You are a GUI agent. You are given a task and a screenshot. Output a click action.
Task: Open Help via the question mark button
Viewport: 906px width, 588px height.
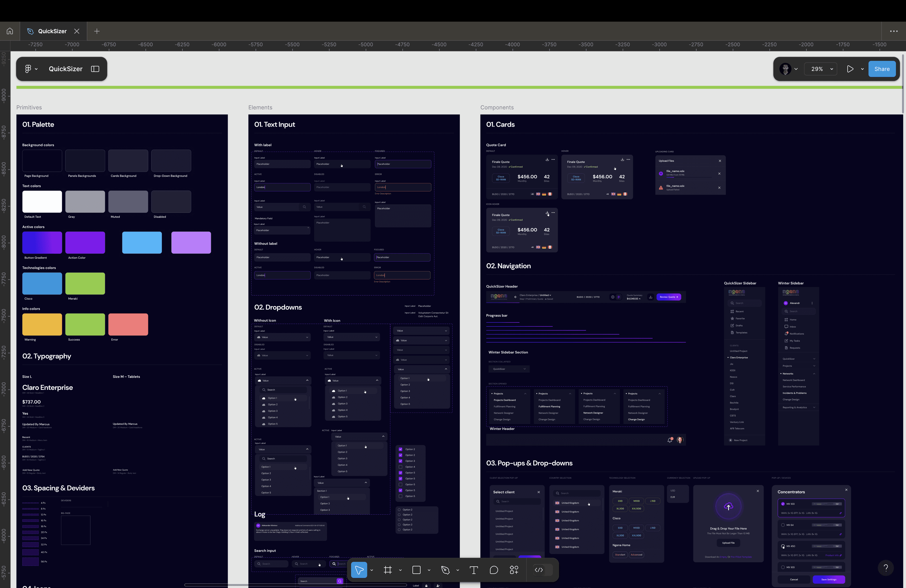[x=886, y=568]
